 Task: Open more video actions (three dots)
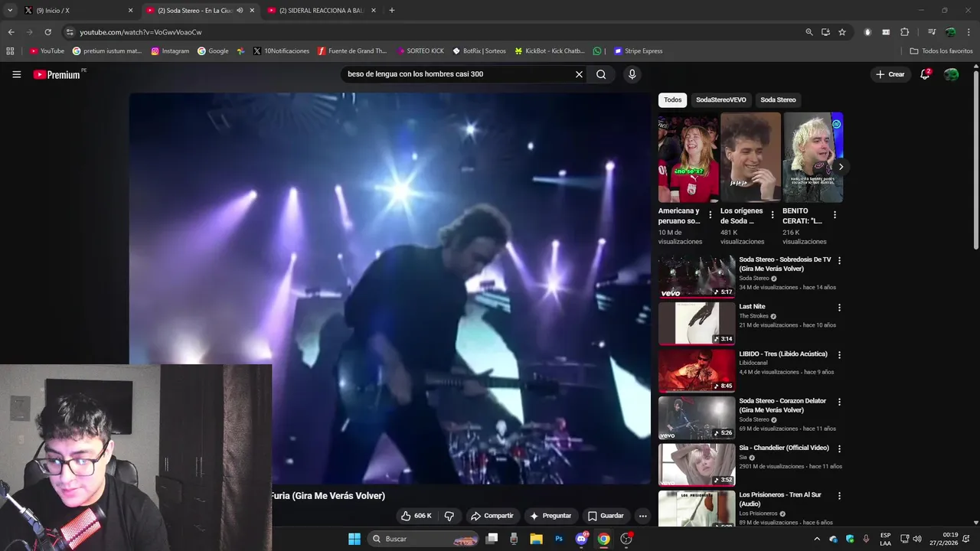point(642,516)
